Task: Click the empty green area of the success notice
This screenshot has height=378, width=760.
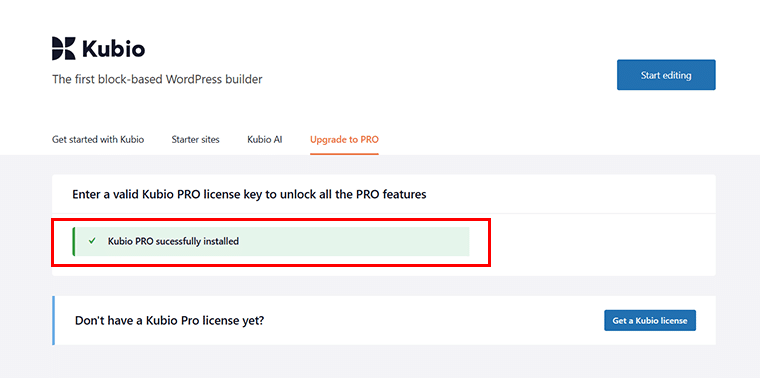Action: 354,241
